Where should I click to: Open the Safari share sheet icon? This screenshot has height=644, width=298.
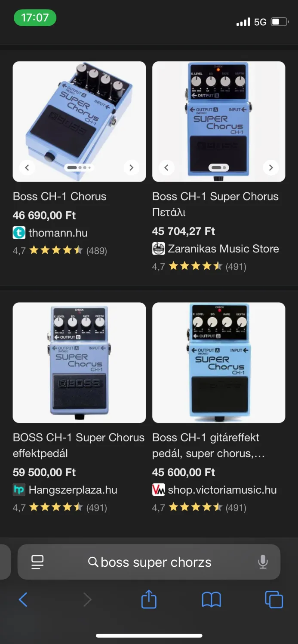pos(149,599)
